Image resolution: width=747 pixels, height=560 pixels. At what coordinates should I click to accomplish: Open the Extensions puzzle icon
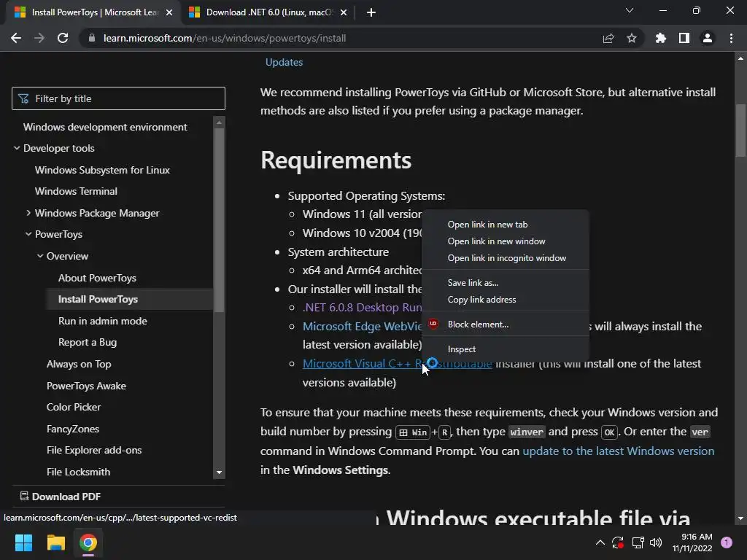pyautogui.click(x=661, y=38)
